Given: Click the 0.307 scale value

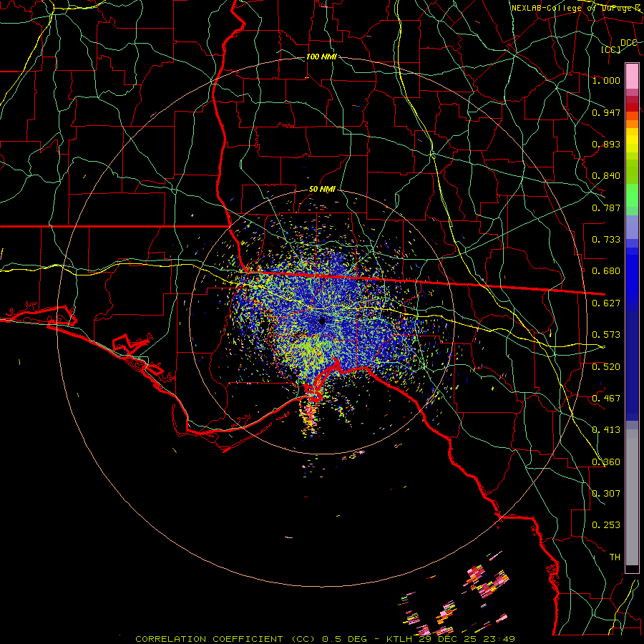Looking at the screenshot, I should point(606,494).
